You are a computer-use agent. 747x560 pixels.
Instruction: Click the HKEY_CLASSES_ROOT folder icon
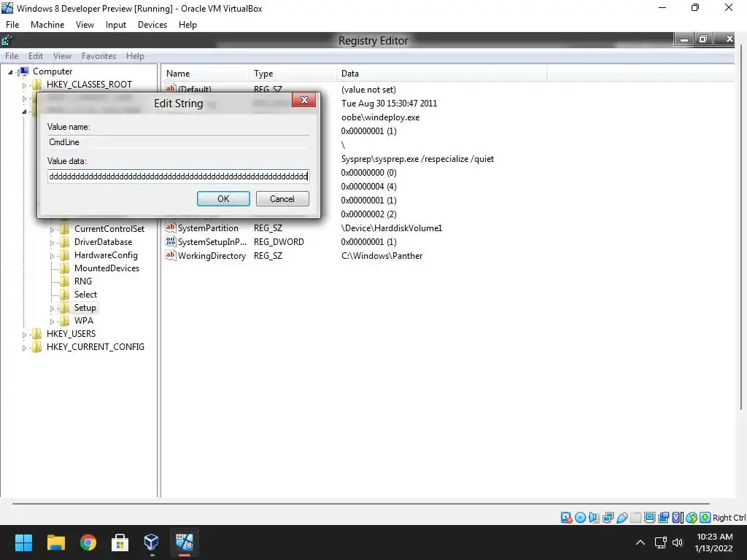37,85
